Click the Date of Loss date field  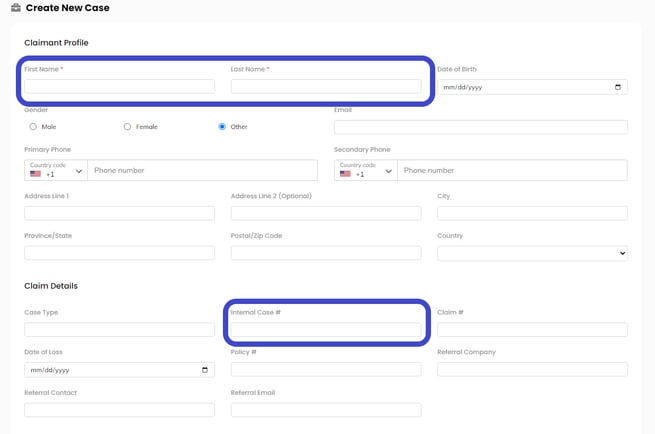119,370
